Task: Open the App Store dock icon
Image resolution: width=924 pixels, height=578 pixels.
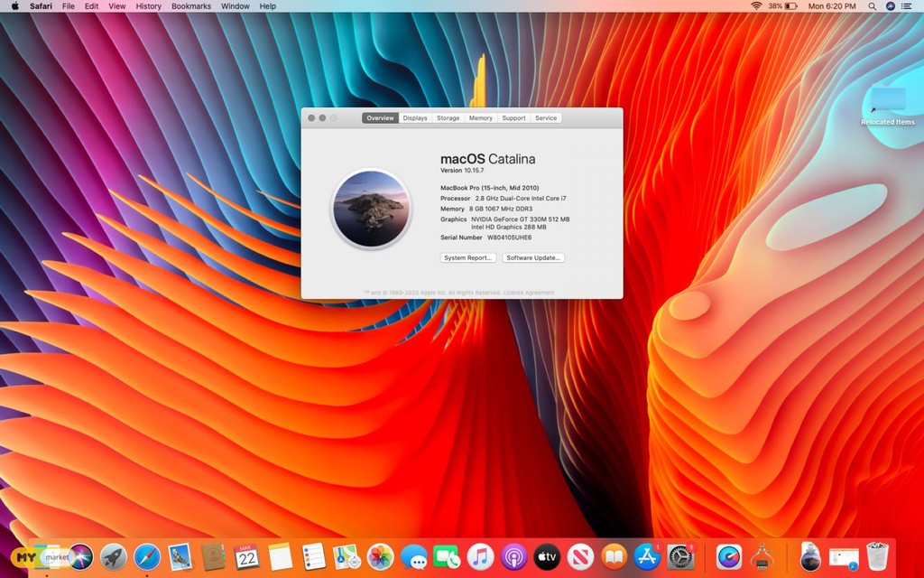Action: click(647, 556)
